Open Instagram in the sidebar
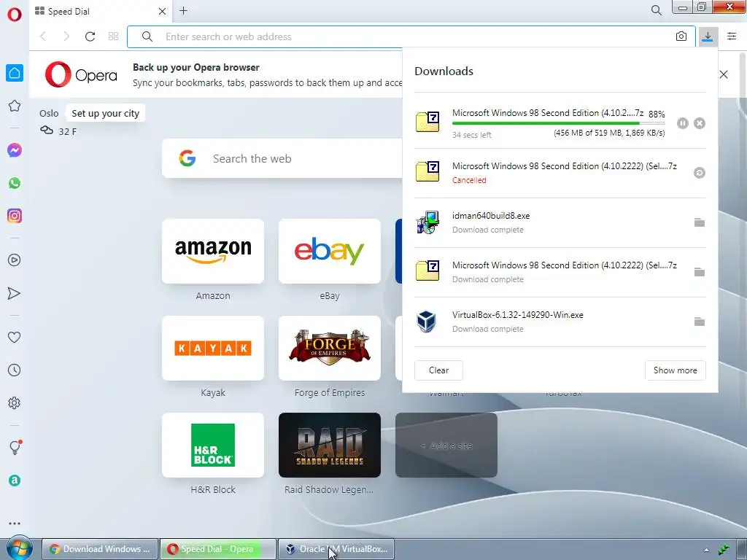This screenshot has width=747, height=560. (15, 216)
